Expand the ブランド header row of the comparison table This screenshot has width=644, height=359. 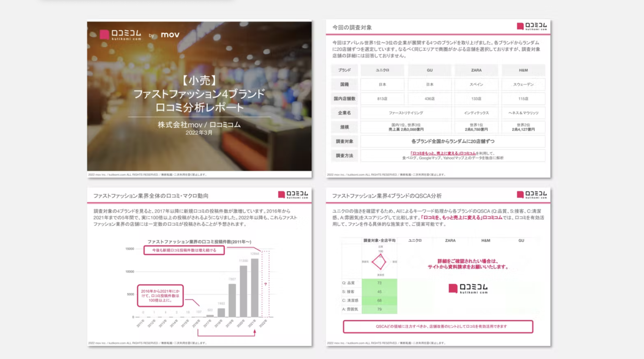point(345,70)
